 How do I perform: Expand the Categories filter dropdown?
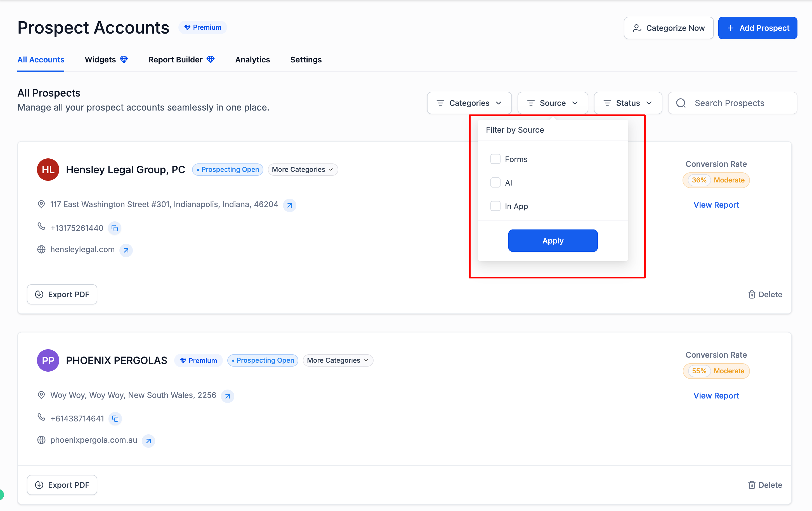point(469,103)
